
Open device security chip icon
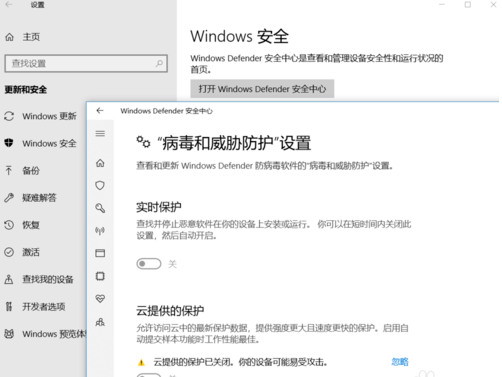click(100, 276)
